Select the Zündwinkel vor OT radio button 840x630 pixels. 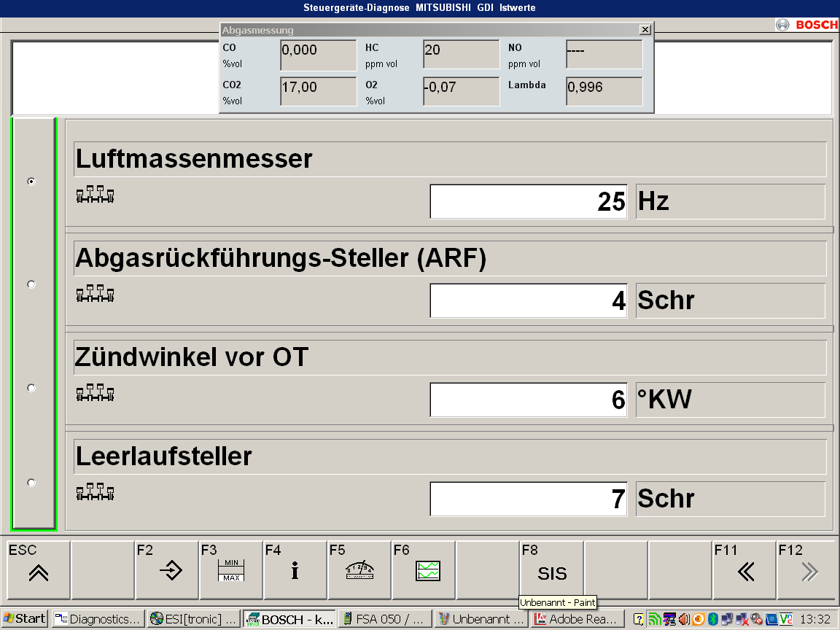pyautogui.click(x=31, y=387)
